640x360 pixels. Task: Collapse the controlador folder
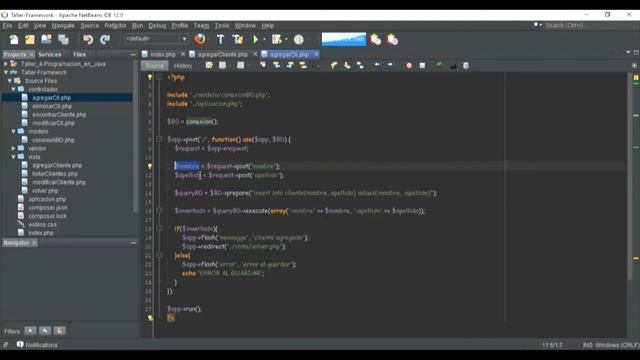coord(13,89)
